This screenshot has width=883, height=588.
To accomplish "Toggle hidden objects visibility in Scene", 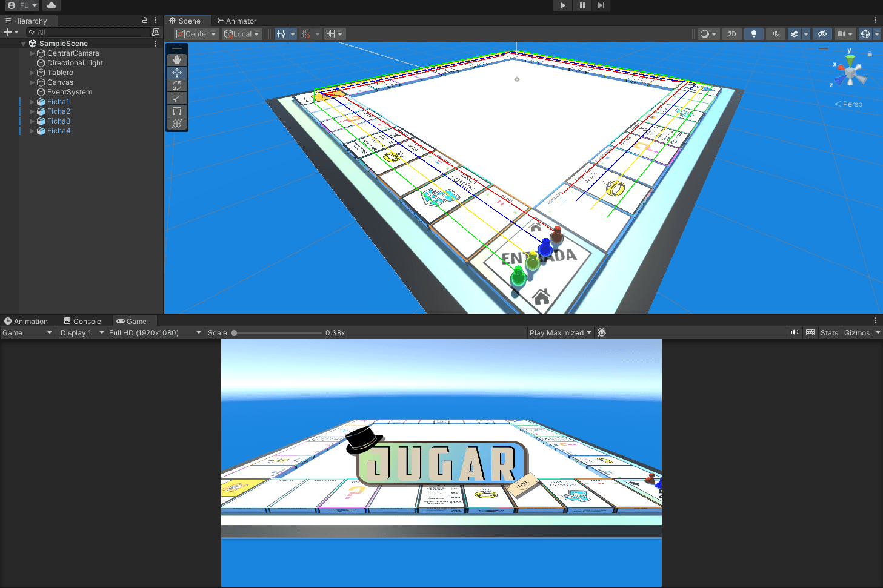I will click(x=822, y=34).
